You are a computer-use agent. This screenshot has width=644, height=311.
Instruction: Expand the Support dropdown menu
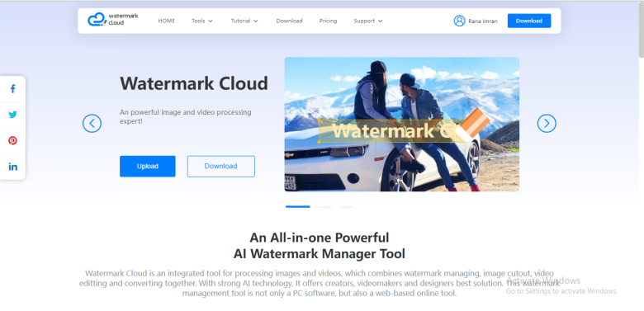click(x=368, y=21)
